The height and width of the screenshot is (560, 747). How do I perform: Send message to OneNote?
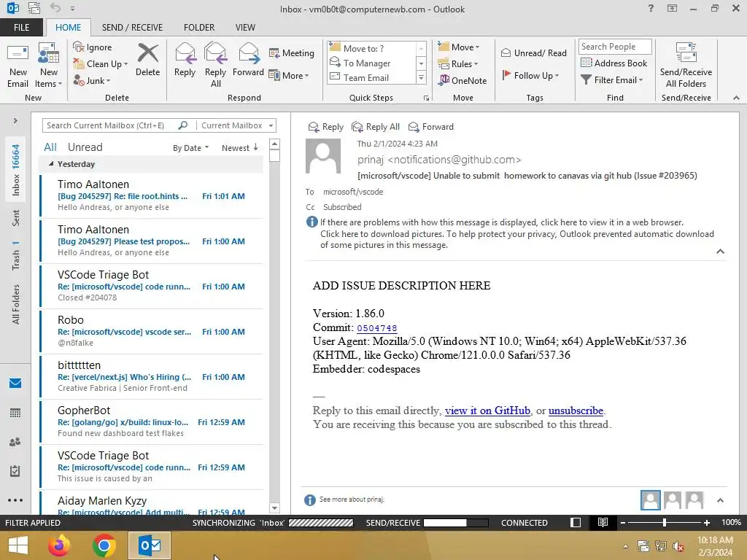[462, 80]
